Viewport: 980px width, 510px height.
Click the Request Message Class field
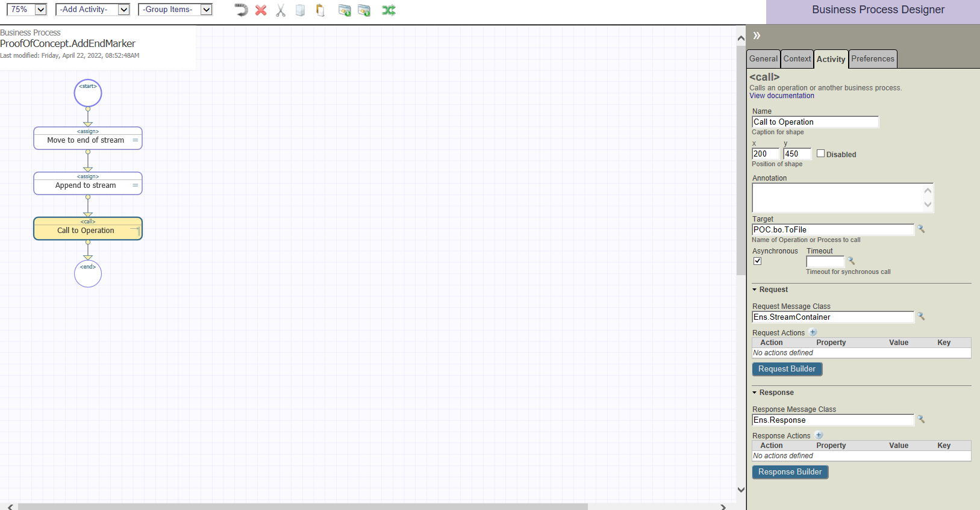coord(833,317)
